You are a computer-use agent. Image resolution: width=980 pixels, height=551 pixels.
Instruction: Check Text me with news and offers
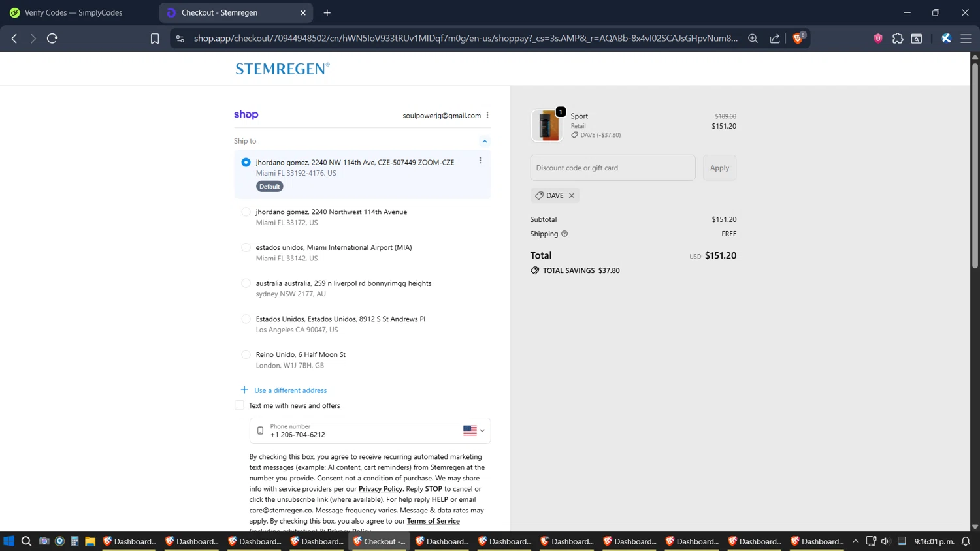tap(239, 405)
